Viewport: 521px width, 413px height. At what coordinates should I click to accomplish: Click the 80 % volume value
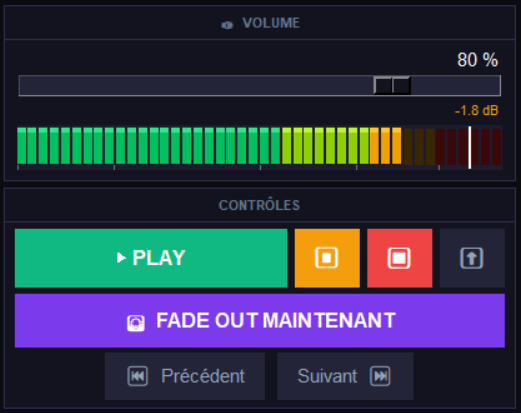(477, 60)
